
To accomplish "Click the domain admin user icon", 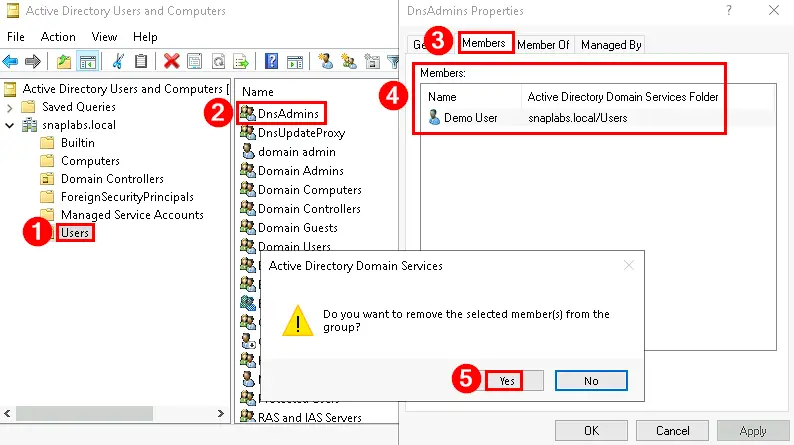I will [x=248, y=151].
